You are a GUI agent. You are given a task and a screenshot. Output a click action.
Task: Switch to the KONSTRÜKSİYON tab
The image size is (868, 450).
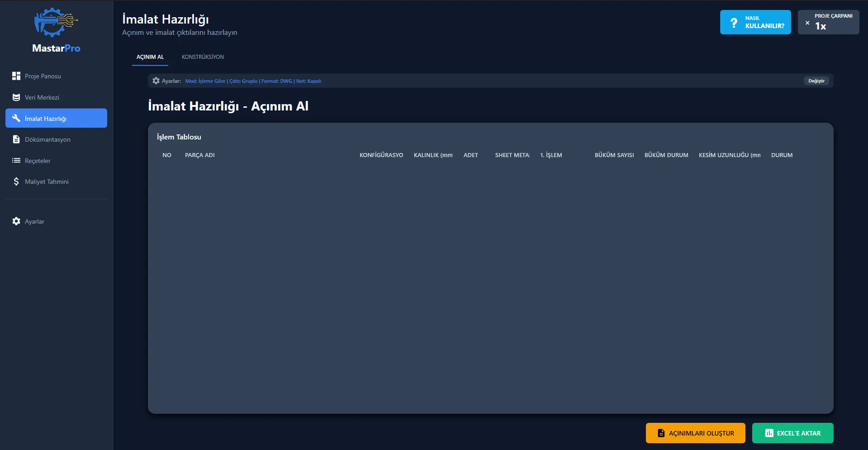[x=203, y=57]
